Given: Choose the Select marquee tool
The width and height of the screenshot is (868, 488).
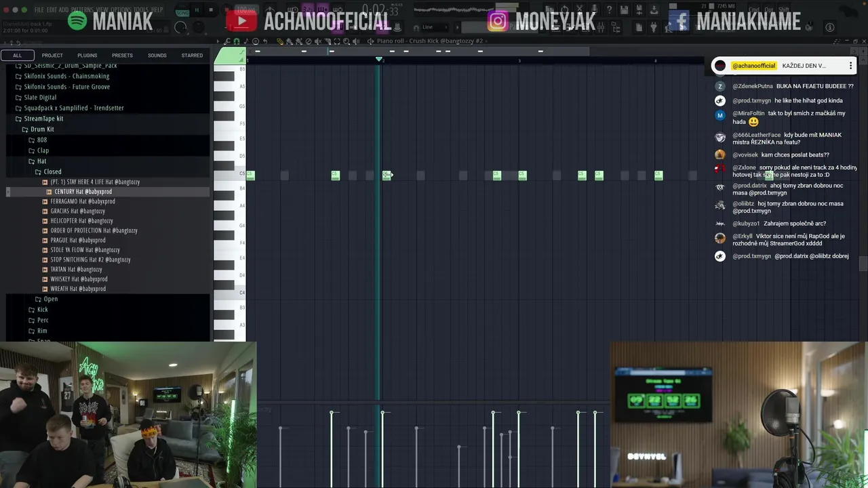Looking at the screenshot, I should tap(337, 41).
